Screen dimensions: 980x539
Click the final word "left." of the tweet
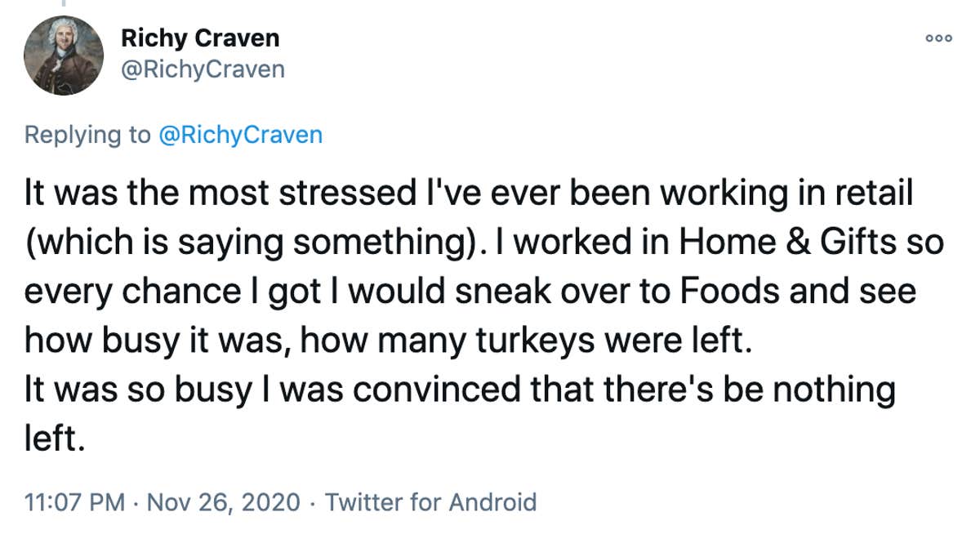[x=55, y=437]
